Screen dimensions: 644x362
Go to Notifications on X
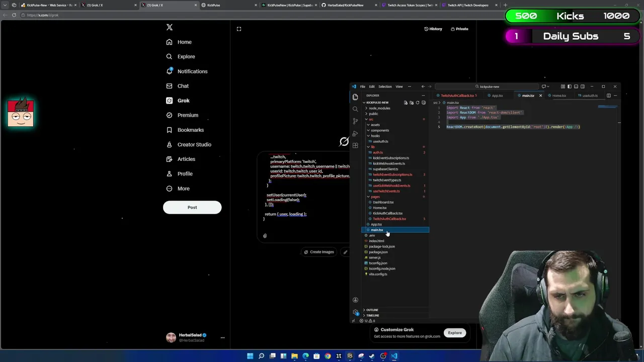(x=187, y=71)
